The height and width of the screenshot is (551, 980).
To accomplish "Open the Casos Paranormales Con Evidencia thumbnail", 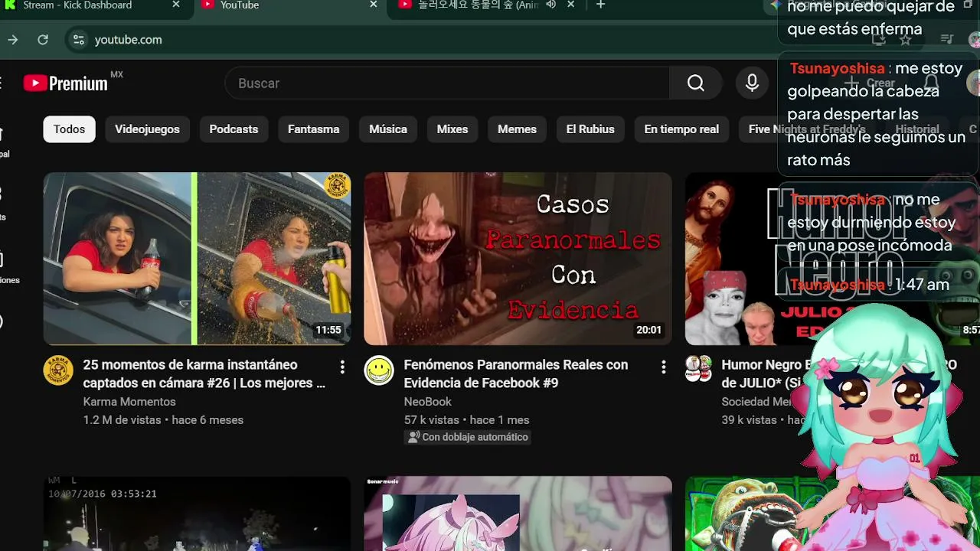I will (518, 259).
